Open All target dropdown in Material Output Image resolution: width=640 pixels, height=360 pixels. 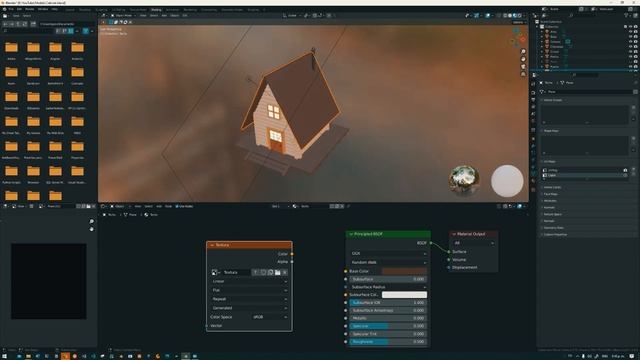coord(473,243)
